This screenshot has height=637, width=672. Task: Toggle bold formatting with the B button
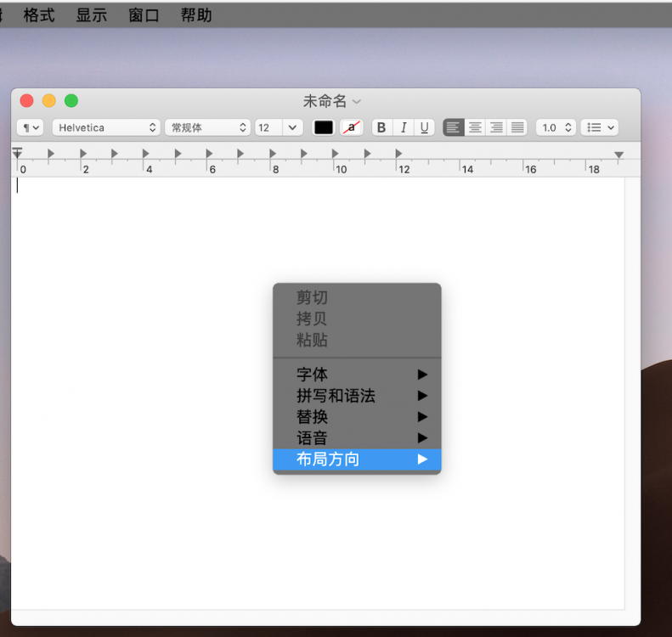tap(381, 127)
